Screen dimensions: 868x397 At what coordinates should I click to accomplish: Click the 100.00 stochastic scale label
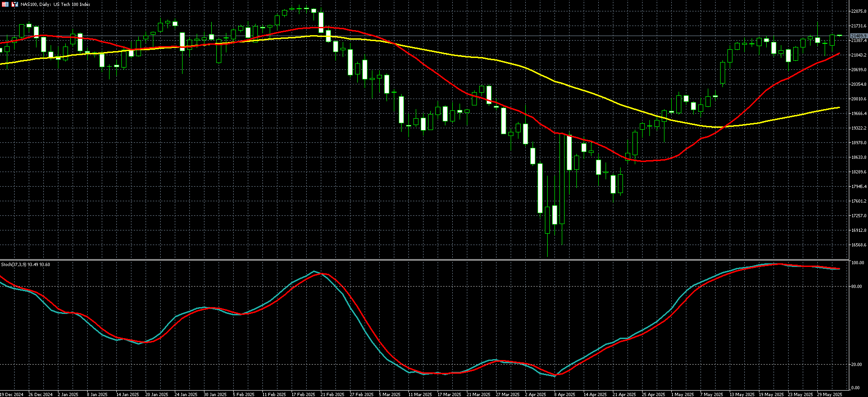point(858,263)
